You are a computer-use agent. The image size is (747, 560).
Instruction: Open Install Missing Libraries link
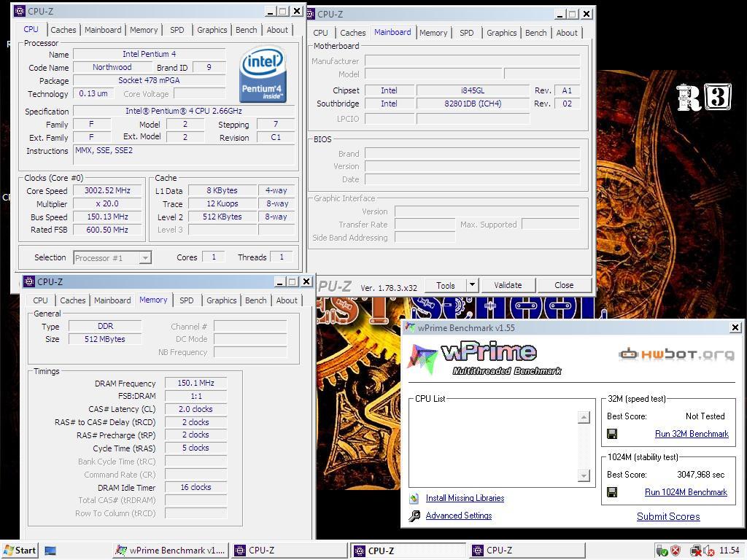465,498
